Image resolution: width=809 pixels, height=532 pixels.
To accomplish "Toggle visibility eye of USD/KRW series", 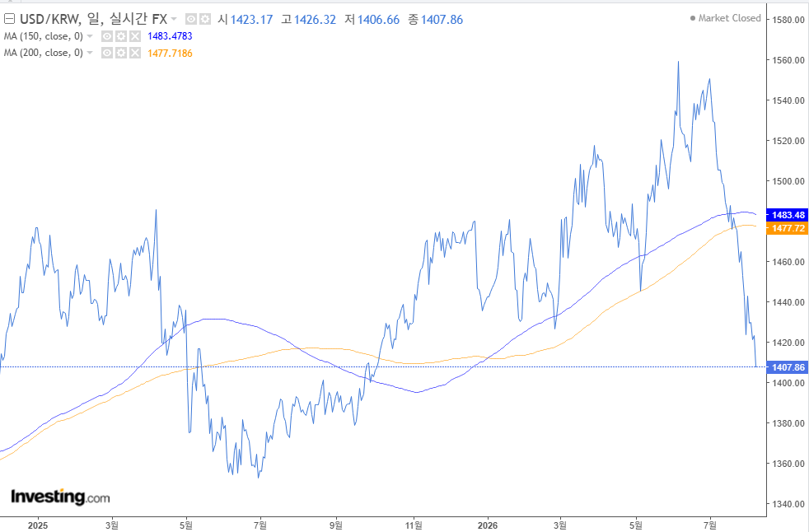I will (191, 20).
